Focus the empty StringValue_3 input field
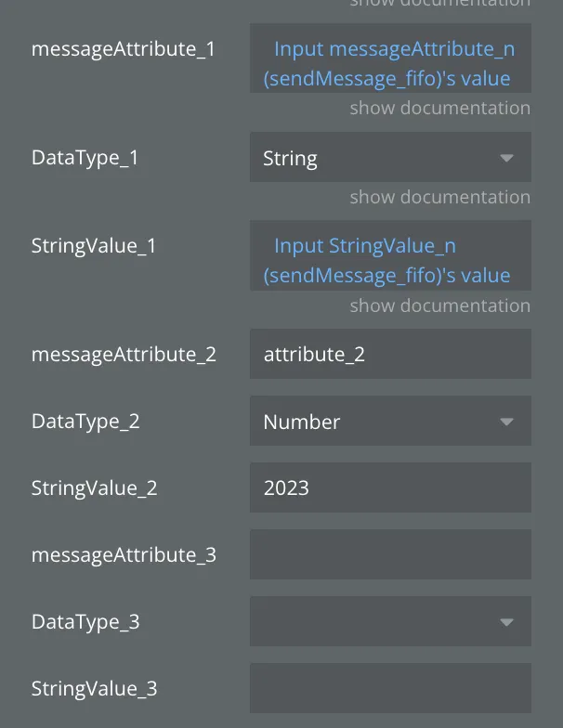 [390, 689]
